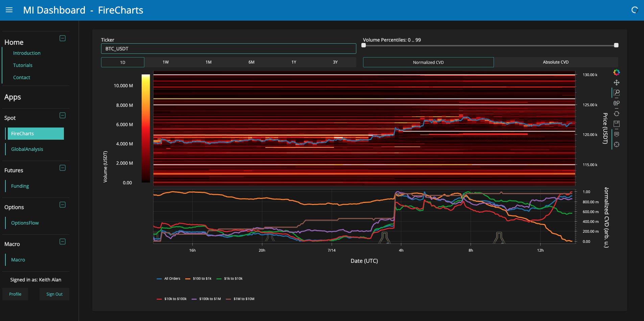Click the Sign Out button
The width and height of the screenshot is (644, 321).
pos(54,294)
